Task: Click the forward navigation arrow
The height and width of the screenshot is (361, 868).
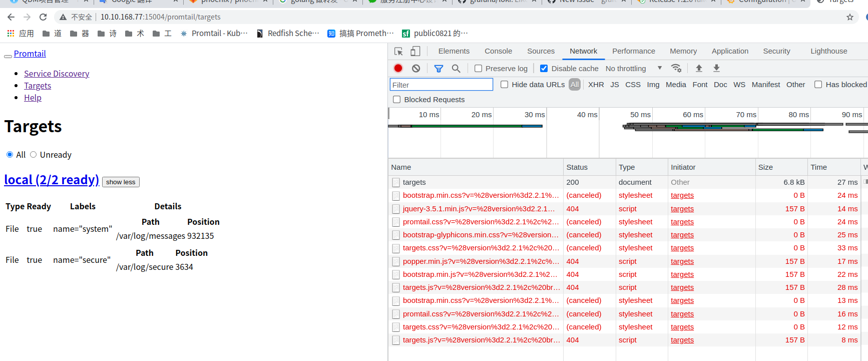Action: 27,17
